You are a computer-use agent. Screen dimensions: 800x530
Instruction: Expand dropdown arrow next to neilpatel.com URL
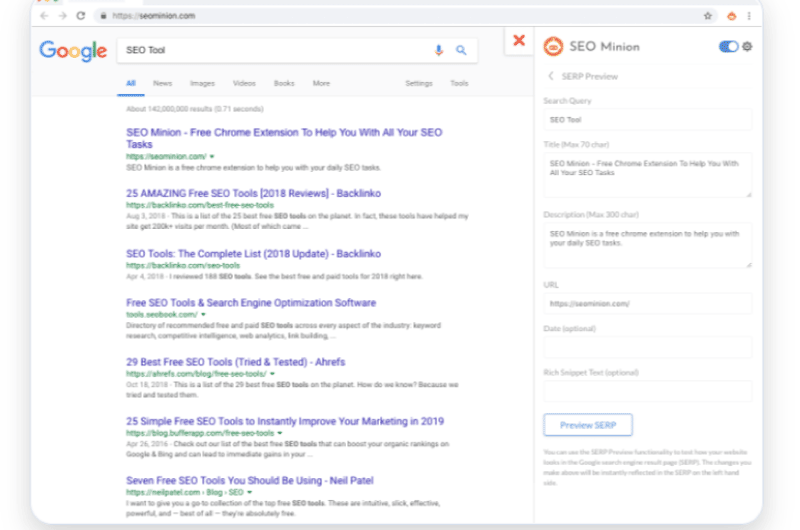pyautogui.click(x=249, y=492)
